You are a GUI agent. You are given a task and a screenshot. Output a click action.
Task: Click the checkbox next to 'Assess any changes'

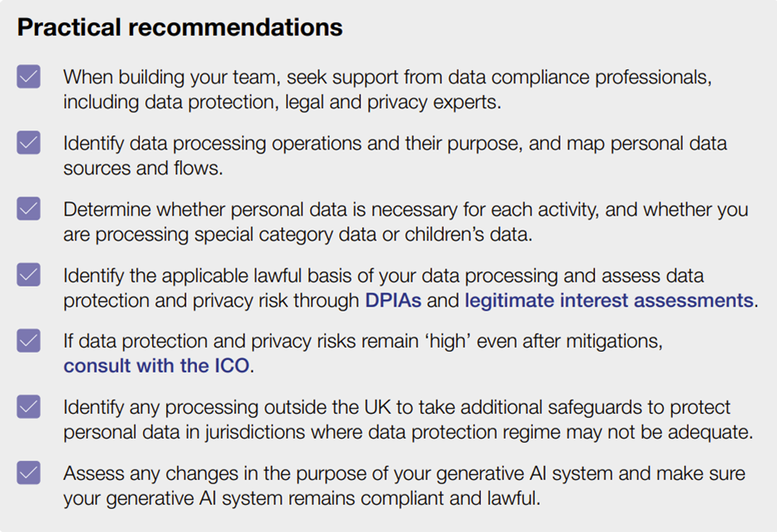point(29,473)
